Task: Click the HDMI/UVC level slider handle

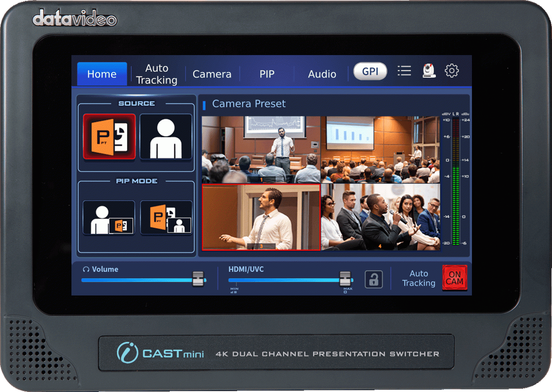Action: [x=345, y=279]
